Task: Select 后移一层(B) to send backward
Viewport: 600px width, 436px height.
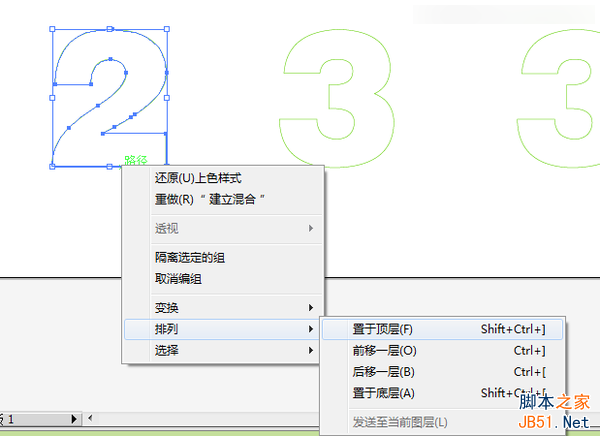Action: click(x=442, y=372)
